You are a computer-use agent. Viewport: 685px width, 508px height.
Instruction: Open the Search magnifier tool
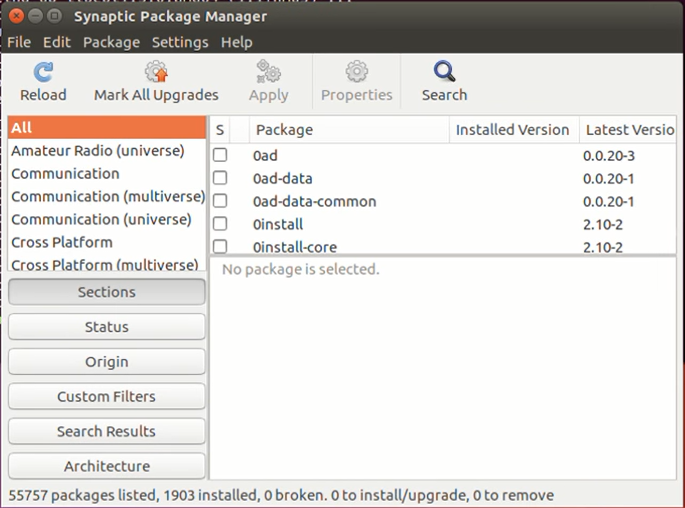pos(444,72)
